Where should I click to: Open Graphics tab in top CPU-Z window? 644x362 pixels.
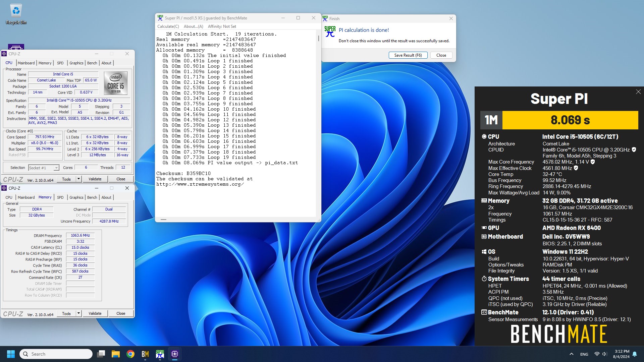[76, 63]
